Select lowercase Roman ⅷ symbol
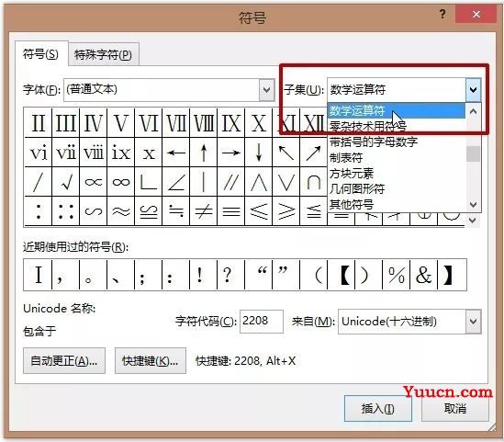The width and height of the screenshot is (504, 442). click(x=94, y=153)
